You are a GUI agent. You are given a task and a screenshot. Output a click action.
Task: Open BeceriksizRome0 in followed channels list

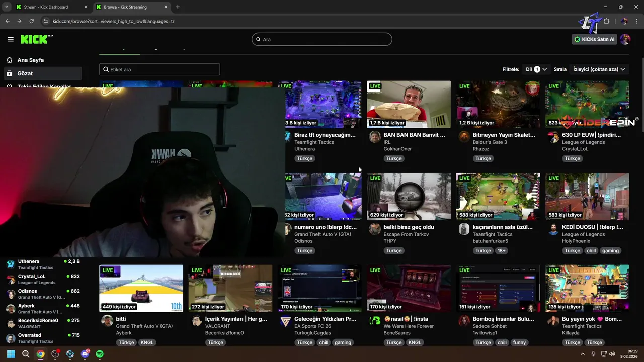pyautogui.click(x=42, y=323)
